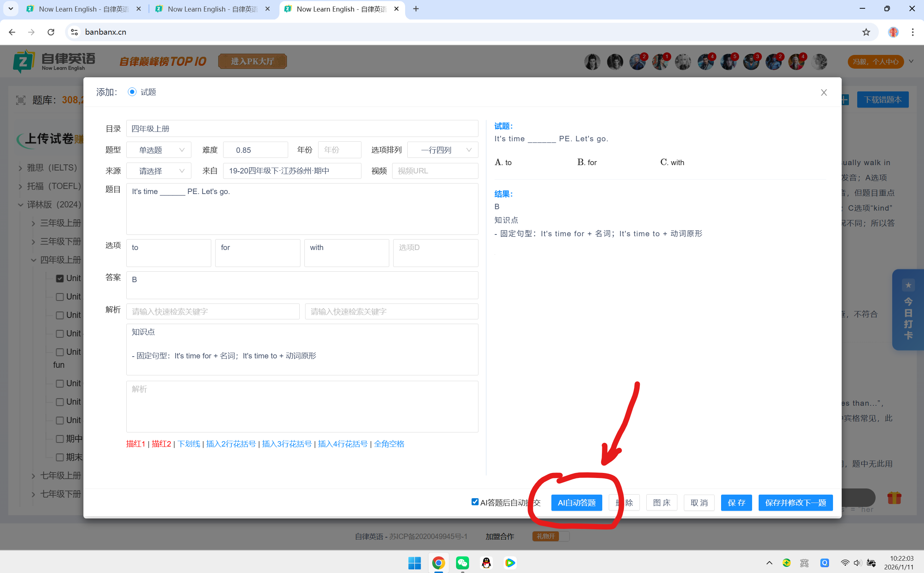Viewport: 924px width, 573px height.
Task: Open the Windows Start menu
Action: click(414, 563)
